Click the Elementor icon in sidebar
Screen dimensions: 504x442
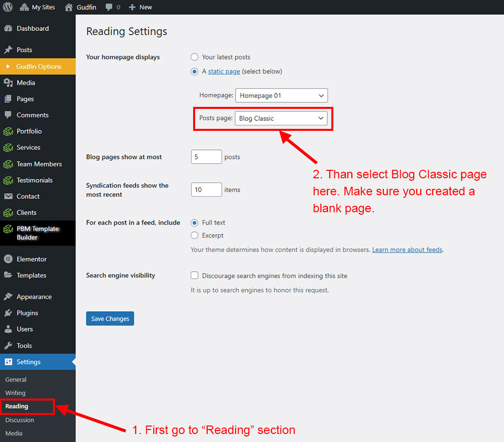tap(8, 259)
